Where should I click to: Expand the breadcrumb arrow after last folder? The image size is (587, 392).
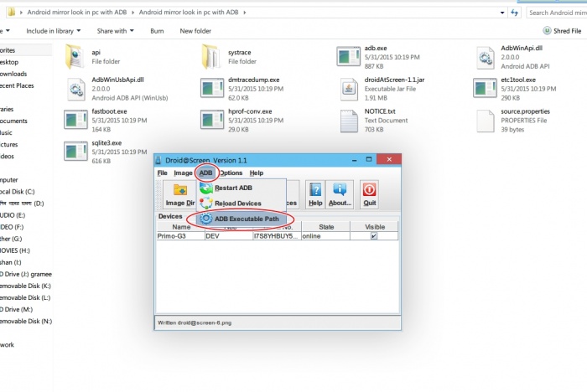click(x=245, y=13)
